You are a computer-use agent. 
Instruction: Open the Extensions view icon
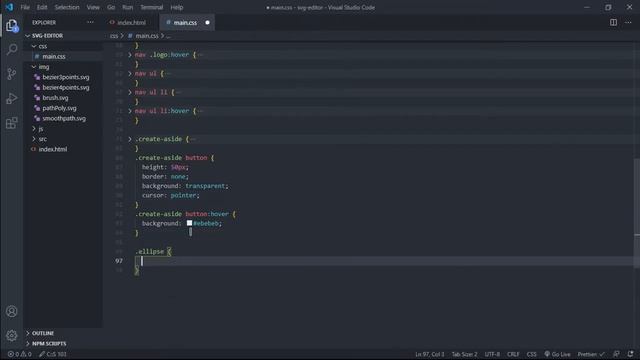(x=12, y=123)
